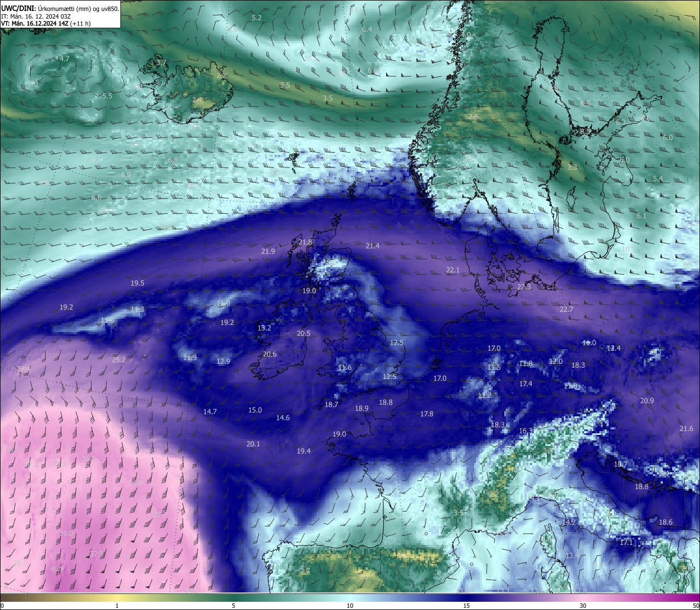The height and width of the screenshot is (610, 700).
Task: Click the value 22.3 over the Baltic
Action: [524, 287]
